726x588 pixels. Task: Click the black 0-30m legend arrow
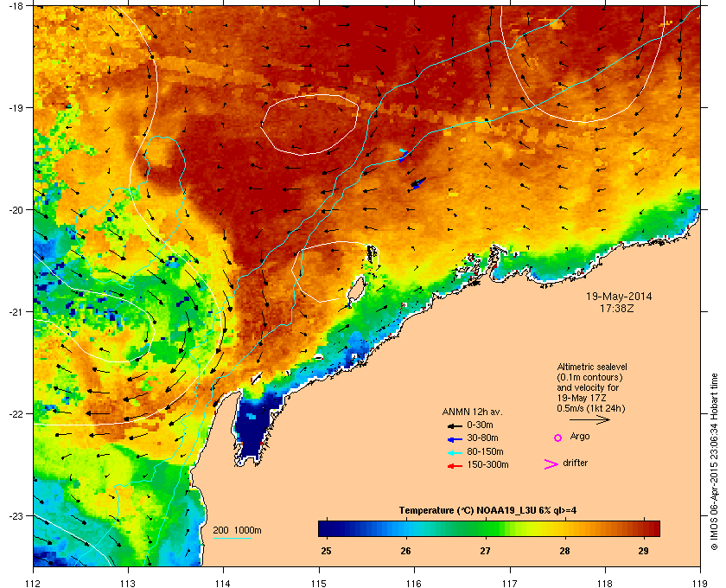[455, 425]
